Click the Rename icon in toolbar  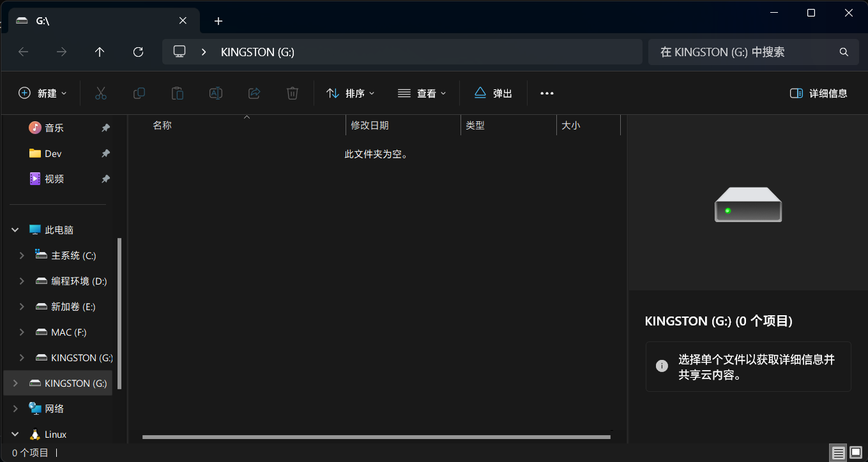point(216,93)
